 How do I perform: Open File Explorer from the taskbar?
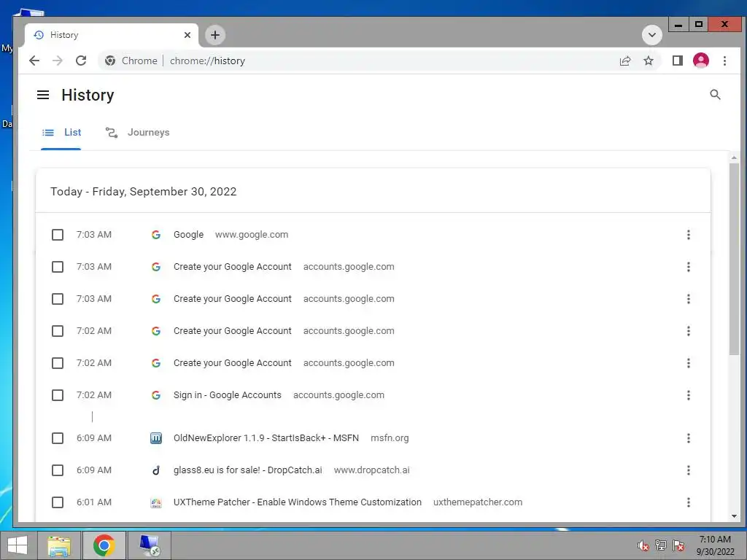click(x=59, y=545)
